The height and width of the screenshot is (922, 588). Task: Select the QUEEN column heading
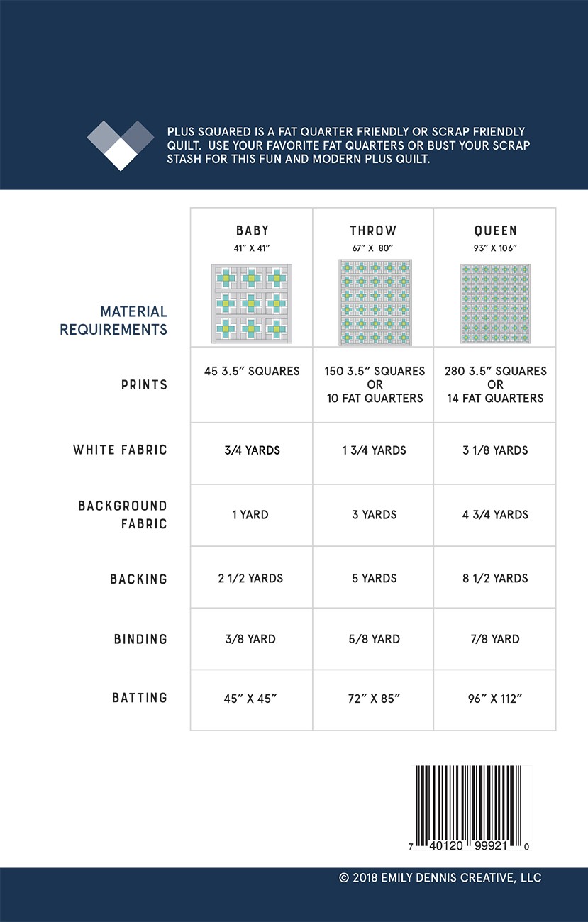(496, 231)
